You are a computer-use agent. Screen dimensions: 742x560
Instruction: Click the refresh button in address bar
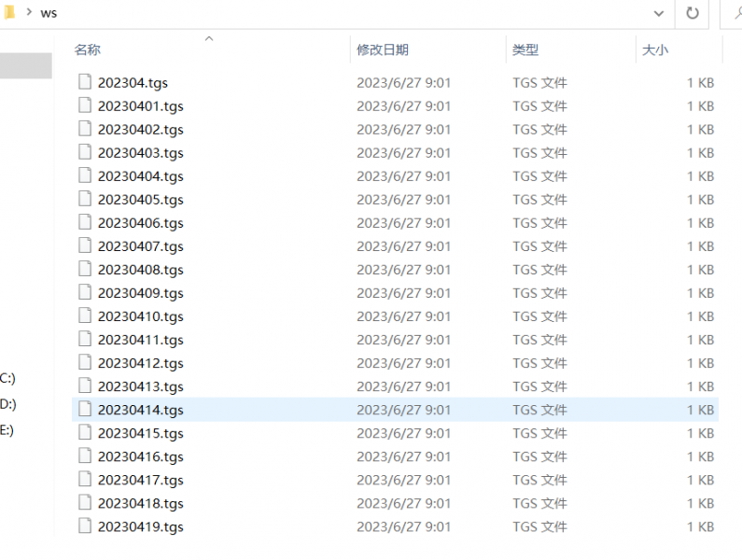click(692, 13)
